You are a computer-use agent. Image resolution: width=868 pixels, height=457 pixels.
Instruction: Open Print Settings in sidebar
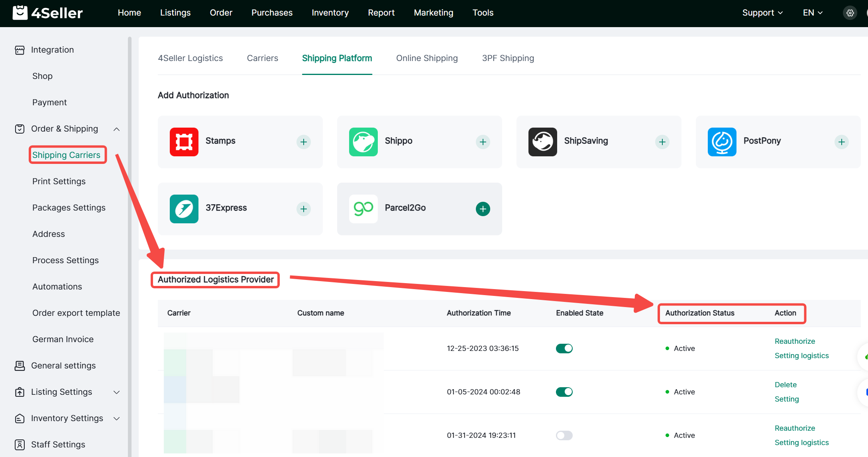tap(59, 181)
